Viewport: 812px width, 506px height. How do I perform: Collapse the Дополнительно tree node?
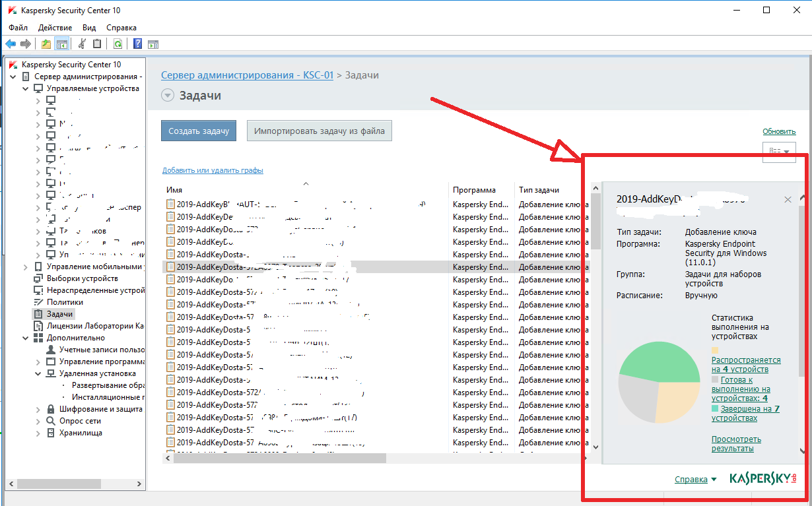click(x=26, y=338)
